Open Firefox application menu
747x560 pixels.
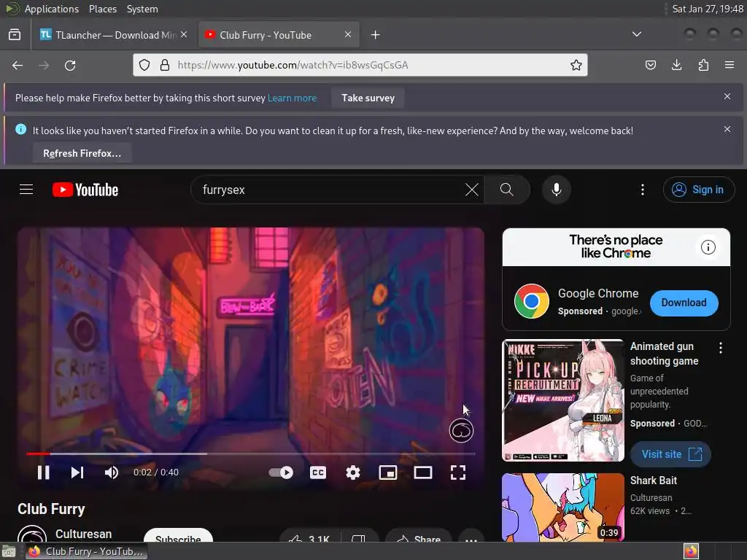729,65
